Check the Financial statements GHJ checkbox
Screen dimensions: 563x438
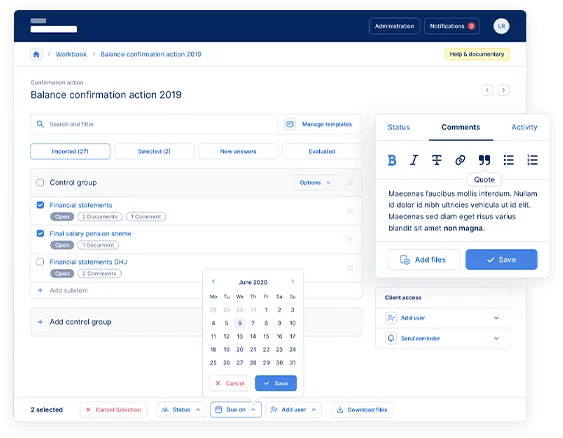tap(40, 262)
